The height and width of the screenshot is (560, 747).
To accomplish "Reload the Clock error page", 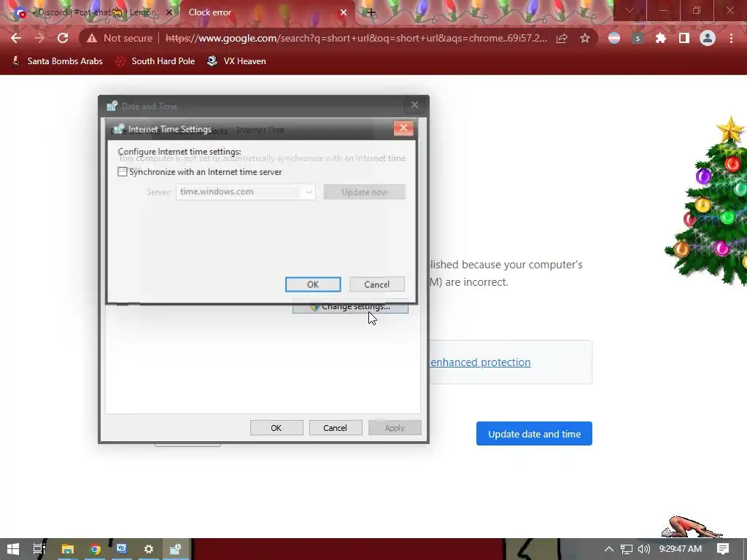I will tap(63, 38).
